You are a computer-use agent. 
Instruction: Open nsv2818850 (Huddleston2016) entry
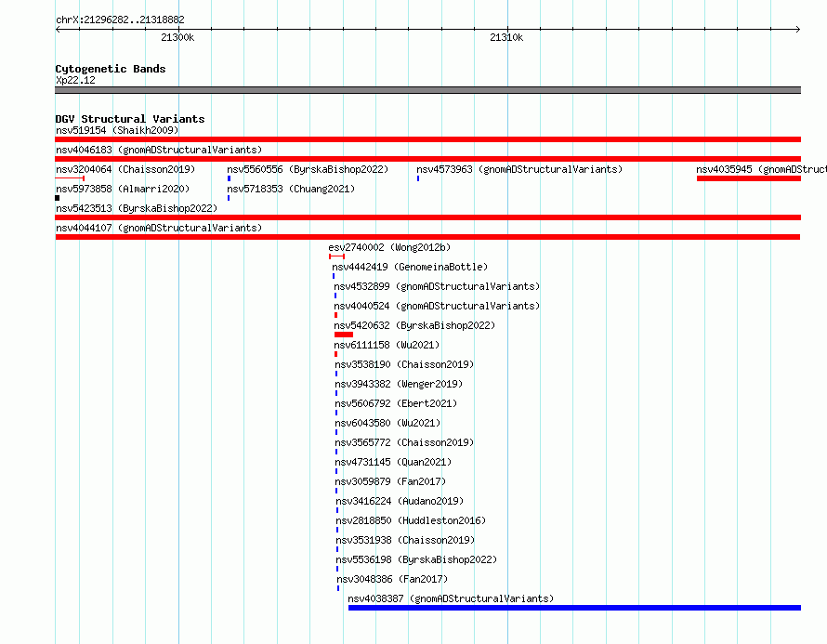pos(411,520)
